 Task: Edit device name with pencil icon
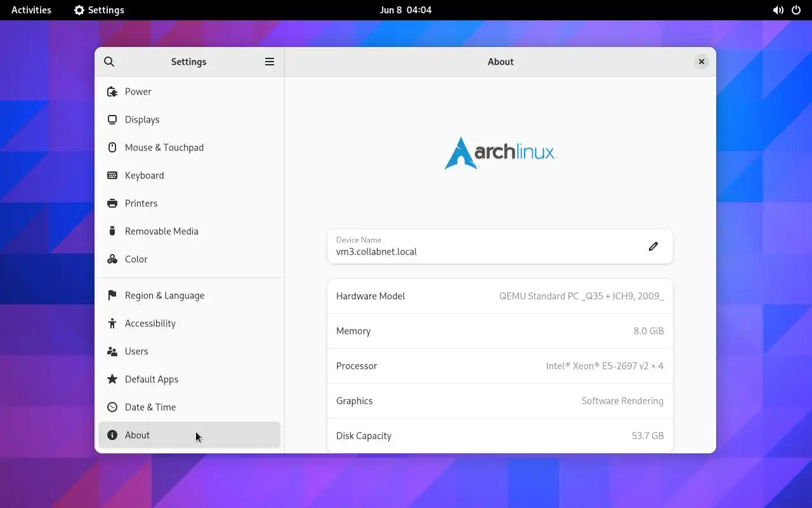point(653,246)
